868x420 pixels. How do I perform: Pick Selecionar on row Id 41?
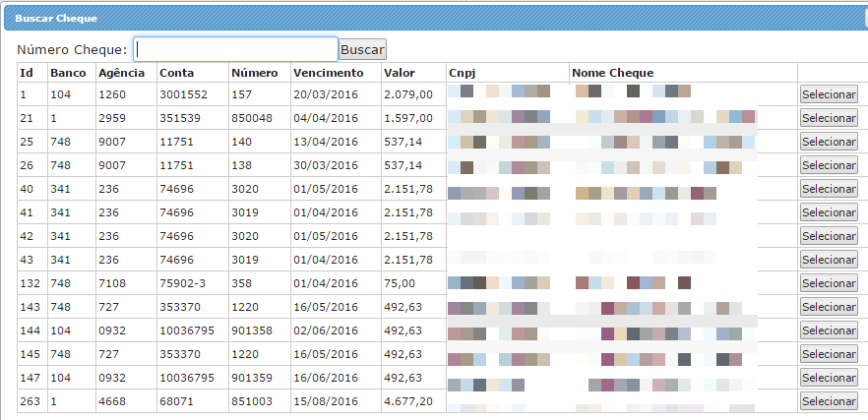829,212
